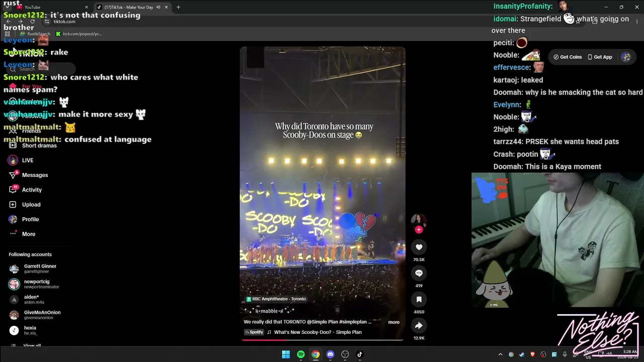Seek in the video progress bar
The width and height of the screenshot is (644, 362).
(323, 340)
